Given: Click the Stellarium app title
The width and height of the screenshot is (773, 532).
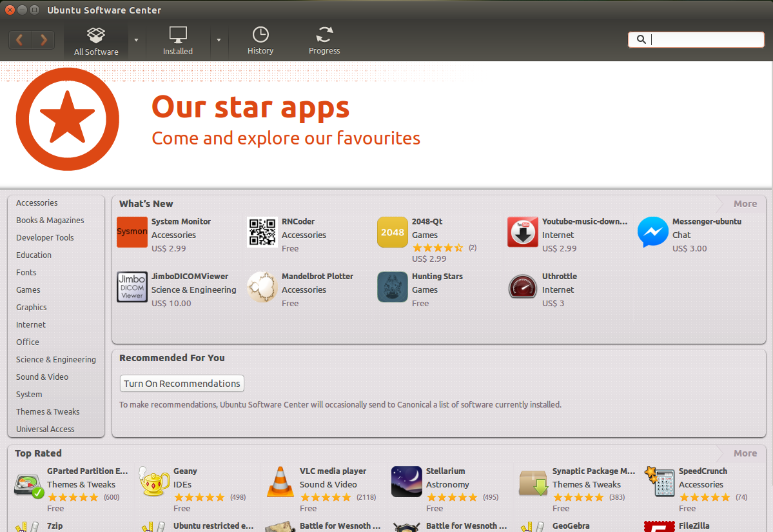Looking at the screenshot, I should [x=445, y=471].
